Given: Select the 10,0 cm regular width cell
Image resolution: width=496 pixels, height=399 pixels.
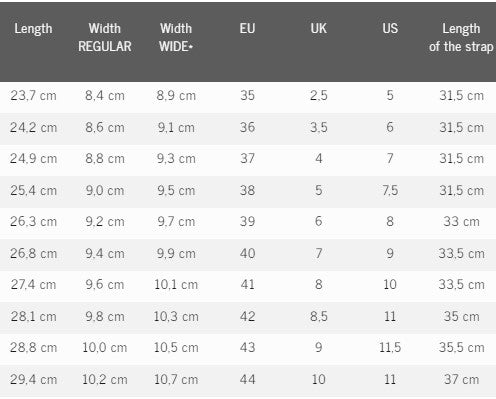Looking at the screenshot, I should pyautogui.click(x=105, y=347).
